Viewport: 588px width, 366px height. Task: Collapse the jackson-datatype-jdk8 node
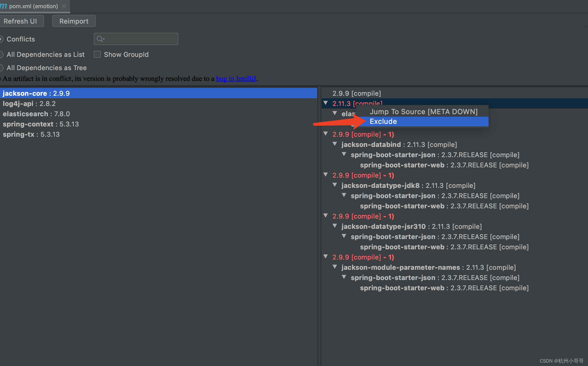pyautogui.click(x=335, y=185)
